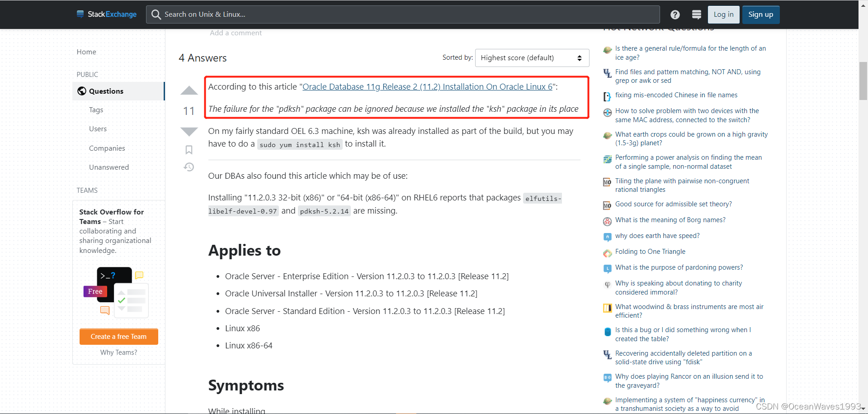
Task: Click site icon beside Borg names question
Action: pos(608,221)
